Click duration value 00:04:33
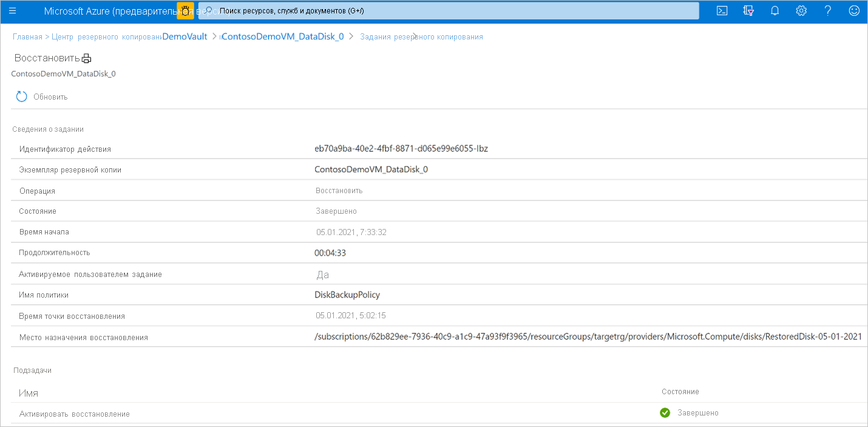This screenshot has width=868, height=427. pos(330,253)
